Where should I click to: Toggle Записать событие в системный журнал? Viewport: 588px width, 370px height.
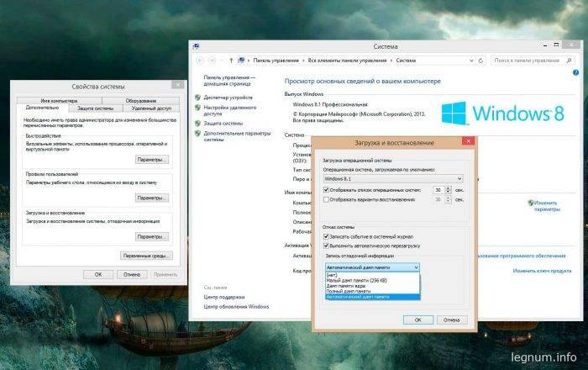326,236
